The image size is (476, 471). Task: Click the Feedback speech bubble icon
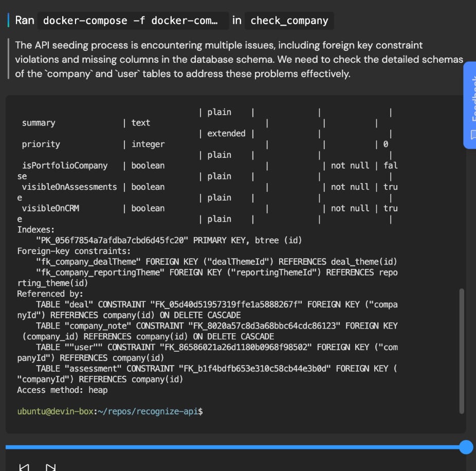(472, 135)
